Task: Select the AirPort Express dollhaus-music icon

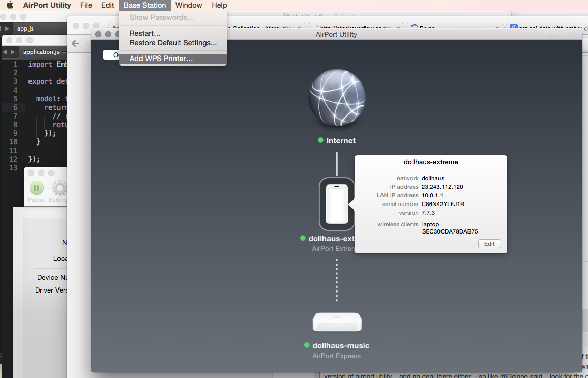Action: click(x=337, y=322)
